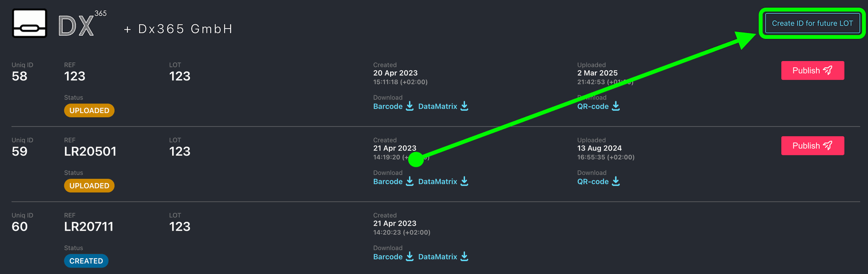Click the Barcode download arrow for ID 58
The image size is (868, 274).
(x=410, y=106)
